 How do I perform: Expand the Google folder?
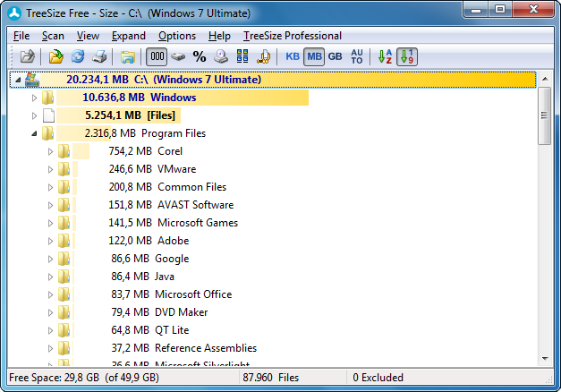(x=50, y=259)
